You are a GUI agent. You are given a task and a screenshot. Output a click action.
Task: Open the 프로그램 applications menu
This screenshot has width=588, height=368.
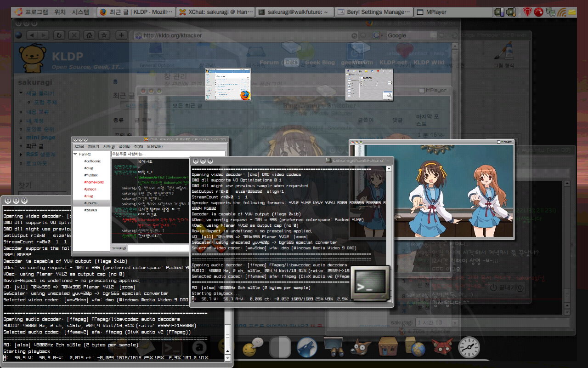pos(31,12)
